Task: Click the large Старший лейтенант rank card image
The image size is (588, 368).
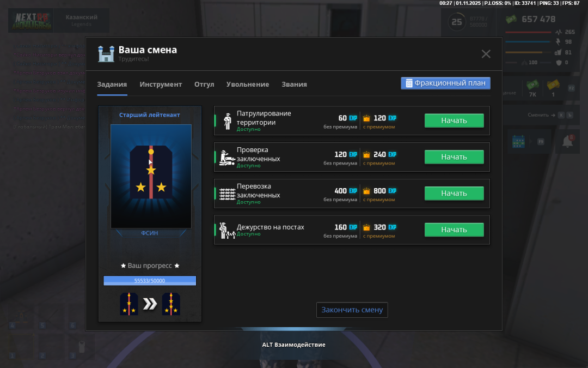Action: 151,176
